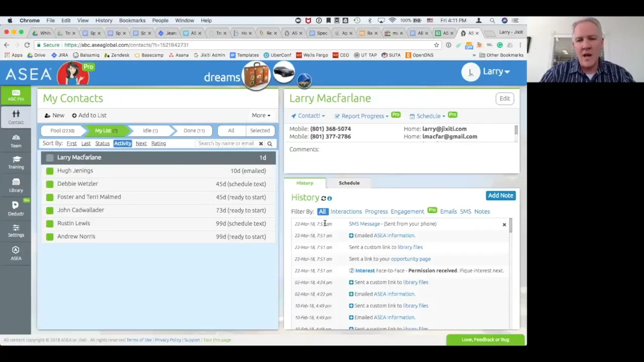
Task: Select the Done (11) stage
Action: coord(194,131)
